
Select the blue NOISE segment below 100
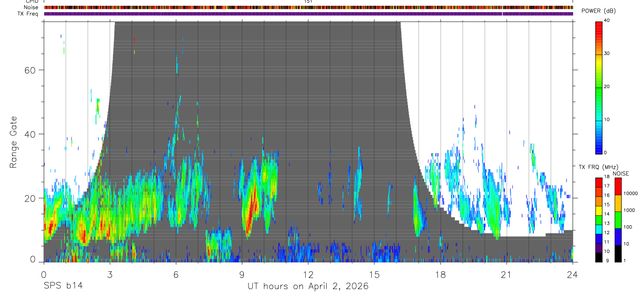pyautogui.click(x=618, y=237)
